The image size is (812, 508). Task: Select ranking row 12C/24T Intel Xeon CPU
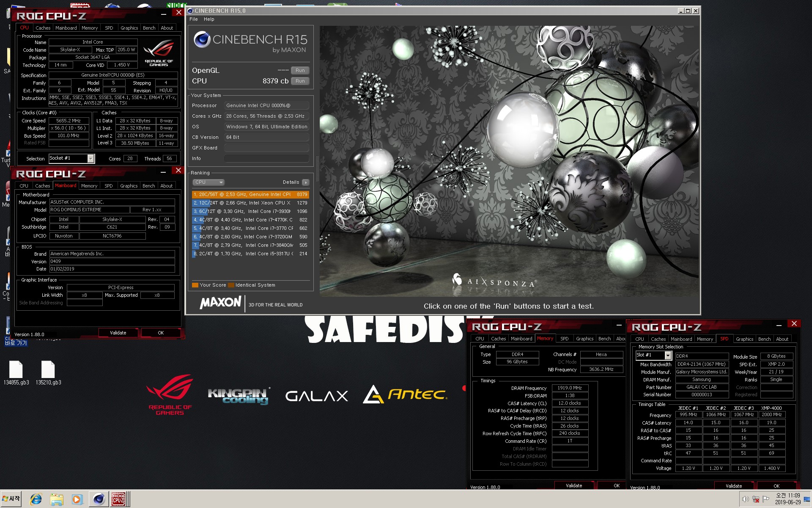(250, 203)
